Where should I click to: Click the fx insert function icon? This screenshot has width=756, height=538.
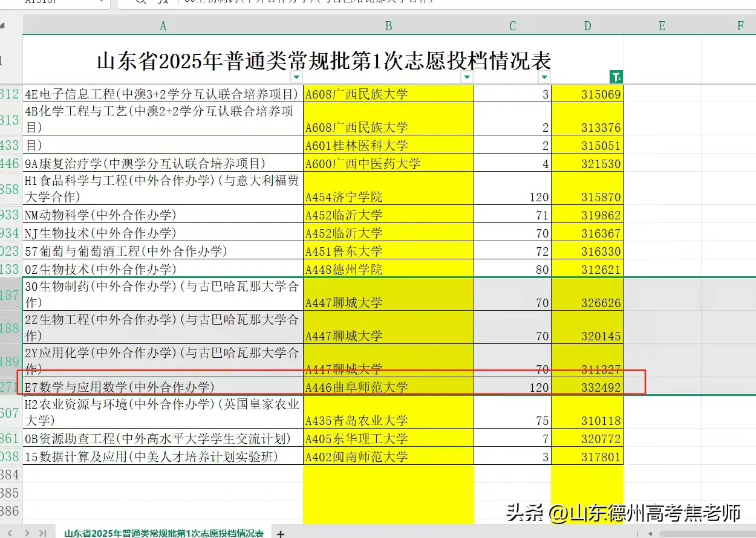tap(163, 3)
